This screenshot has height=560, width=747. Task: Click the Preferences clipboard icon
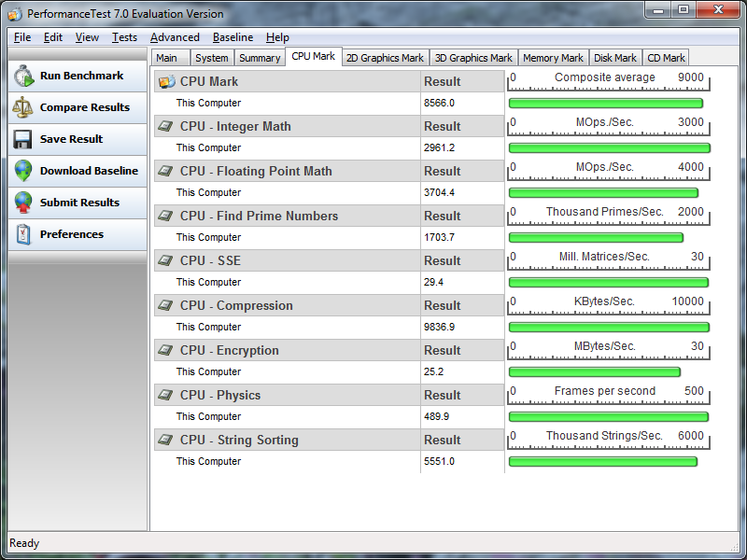point(23,235)
